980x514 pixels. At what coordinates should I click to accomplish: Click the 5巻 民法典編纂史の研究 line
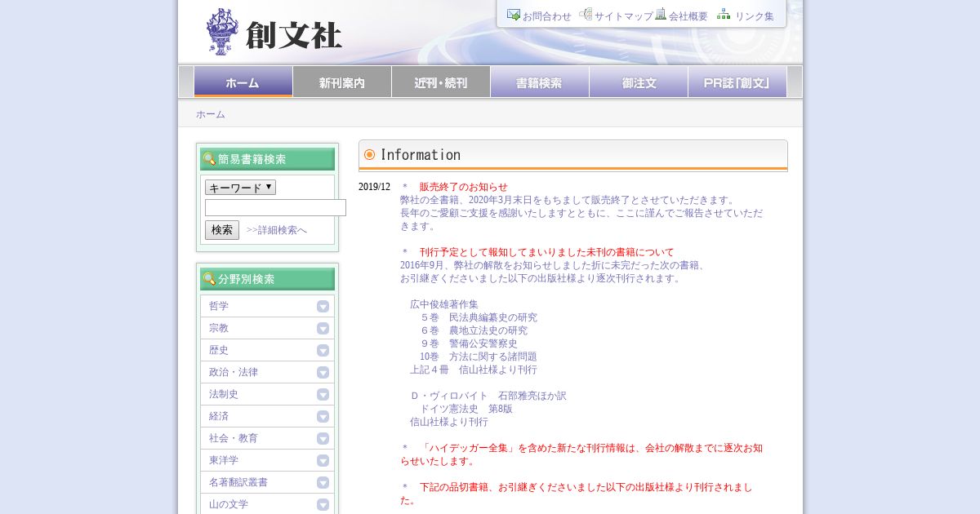pyautogui.click(x=479, y=317)
